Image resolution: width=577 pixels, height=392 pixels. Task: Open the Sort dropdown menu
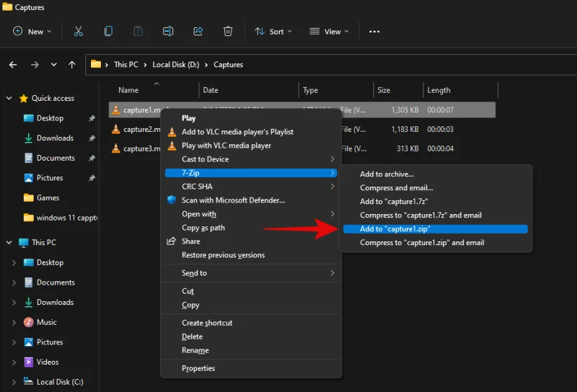[x=273, y=32]
